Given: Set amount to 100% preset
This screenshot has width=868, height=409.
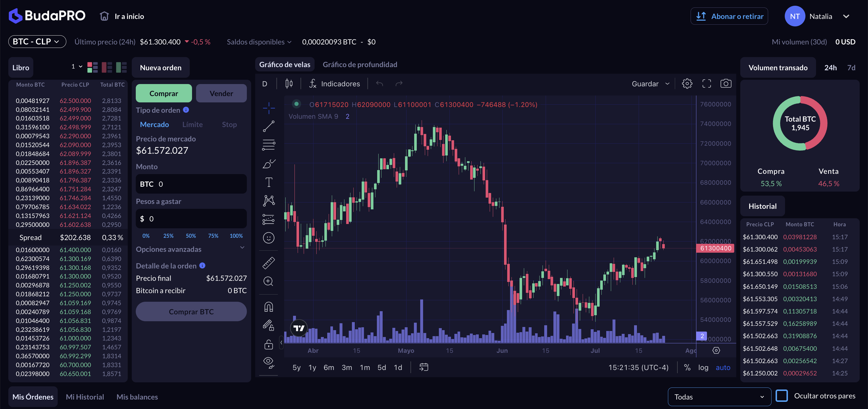Looking at the screenshot, I should 236,236.
